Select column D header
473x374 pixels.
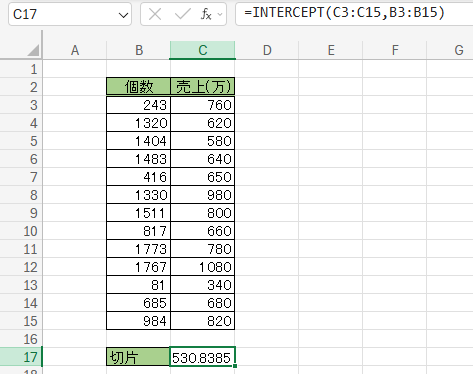click(x=267, y=50)
